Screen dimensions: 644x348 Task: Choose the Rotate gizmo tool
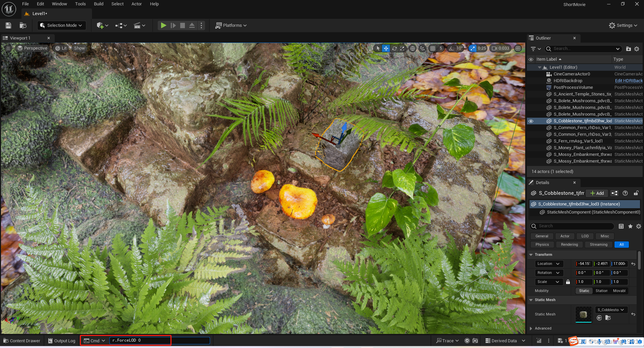[x=394, y=48]
